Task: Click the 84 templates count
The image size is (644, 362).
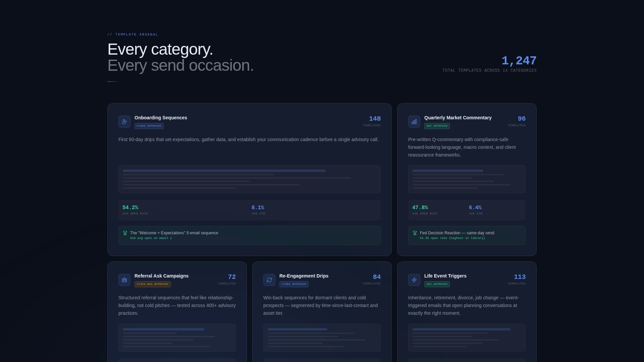Action: point(377,277)
